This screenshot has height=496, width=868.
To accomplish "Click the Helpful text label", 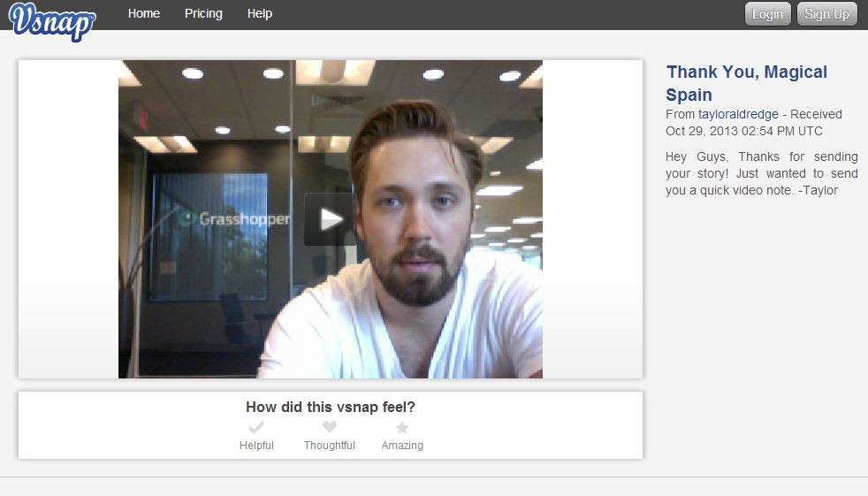I will (x=256, y=446).
